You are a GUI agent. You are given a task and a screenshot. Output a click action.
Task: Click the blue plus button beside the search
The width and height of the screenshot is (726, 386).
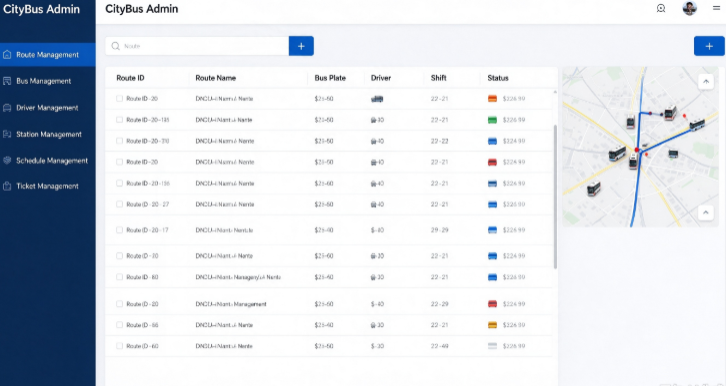301,46
